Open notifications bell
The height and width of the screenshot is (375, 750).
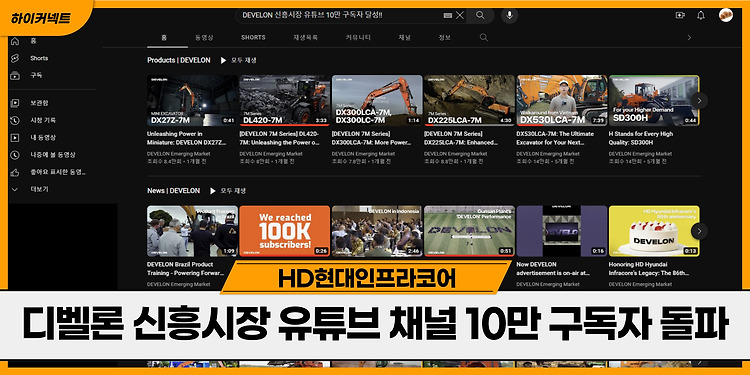click(701, 15)
